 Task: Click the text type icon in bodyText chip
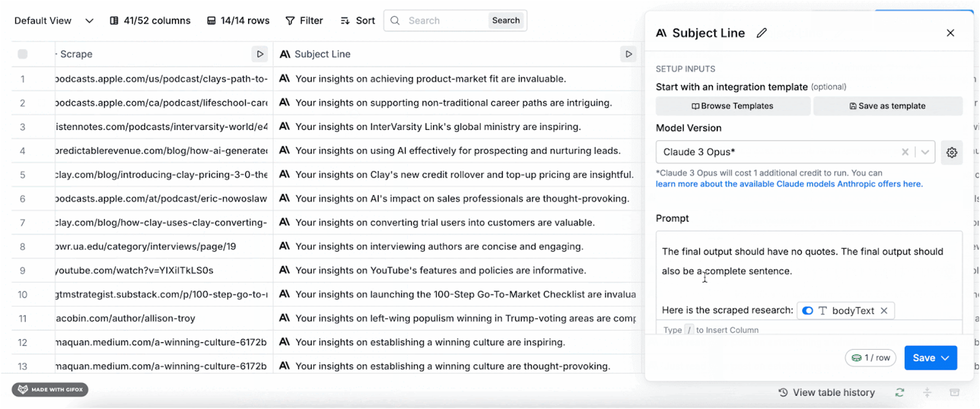coord(823,310)
